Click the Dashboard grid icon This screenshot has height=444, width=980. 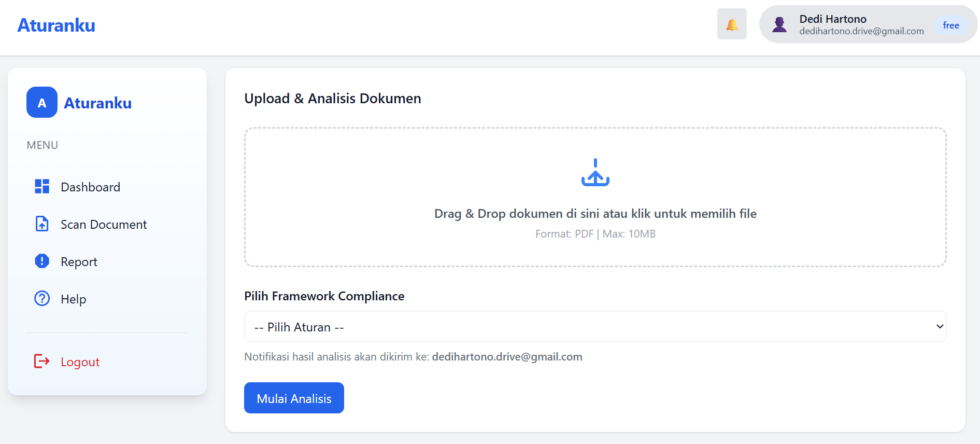[42, 186]
